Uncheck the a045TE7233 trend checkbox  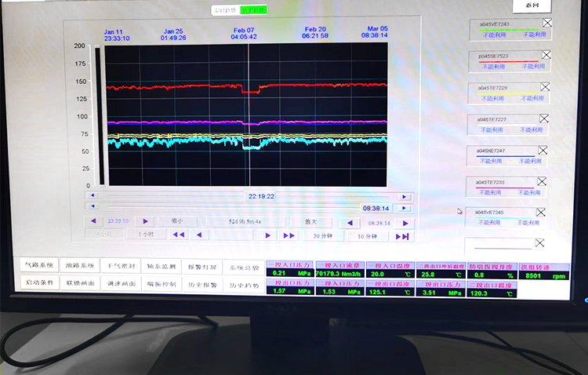(543, 181)
